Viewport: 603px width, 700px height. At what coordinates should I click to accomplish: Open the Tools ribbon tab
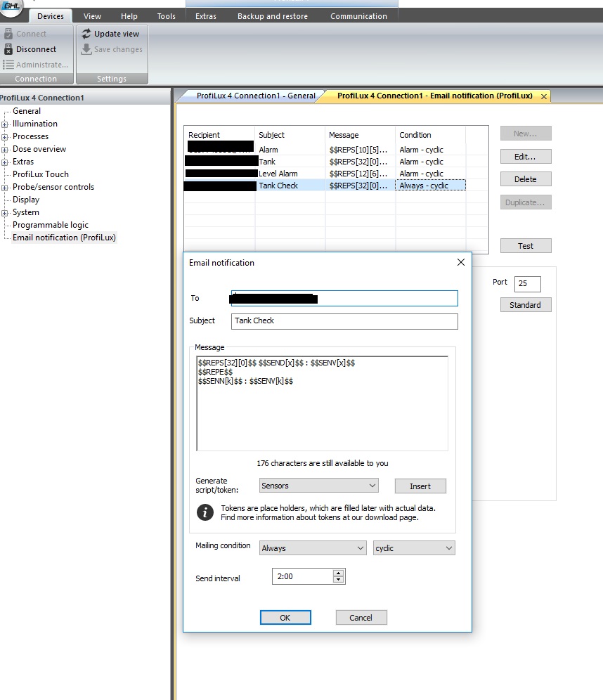pyautogui.click(x=166, y=16)
